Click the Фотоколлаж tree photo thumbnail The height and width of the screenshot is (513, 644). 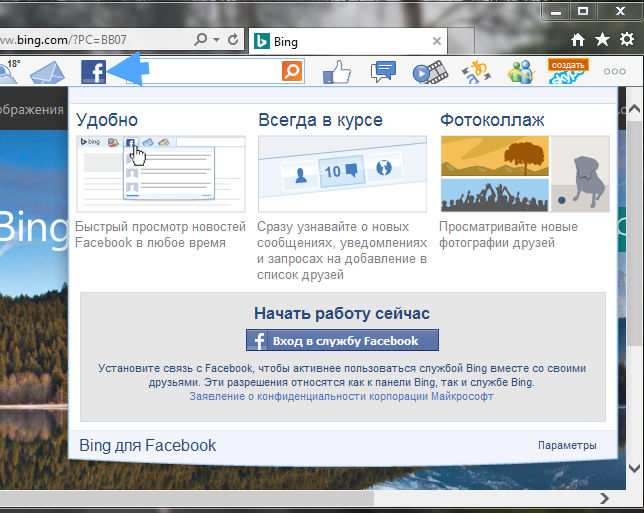point(495,156)
